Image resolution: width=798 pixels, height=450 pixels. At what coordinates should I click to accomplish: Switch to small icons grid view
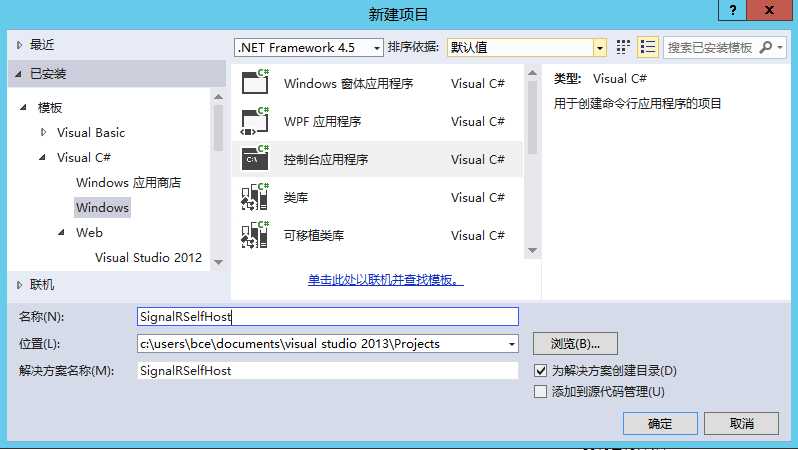coord(623,47)
